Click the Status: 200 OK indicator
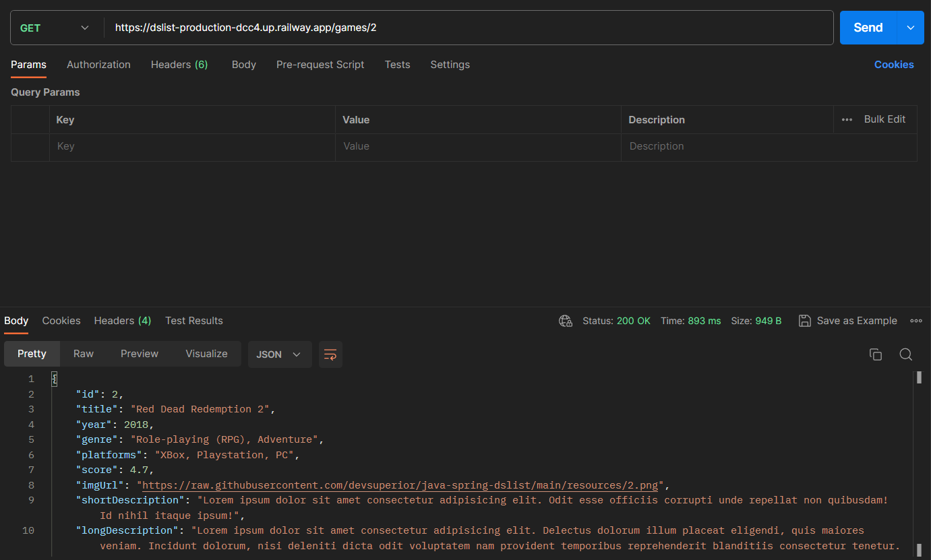This screenshot has height=560, width=931. 617,321
